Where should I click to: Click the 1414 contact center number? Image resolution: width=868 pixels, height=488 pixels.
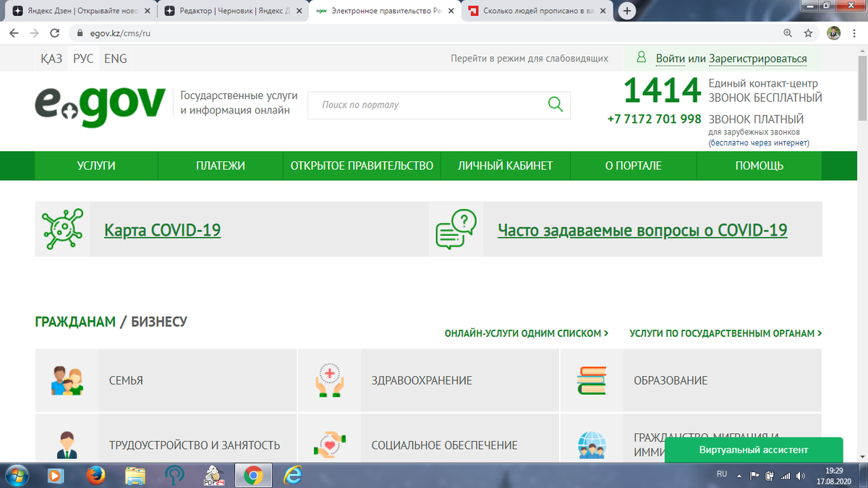tap(662, 91)
